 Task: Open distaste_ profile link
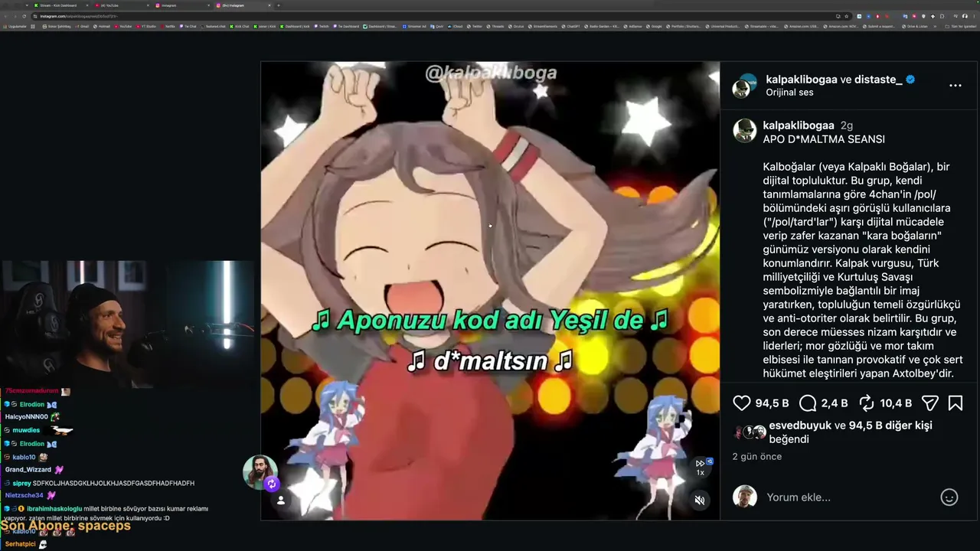(x=879, y=80)
